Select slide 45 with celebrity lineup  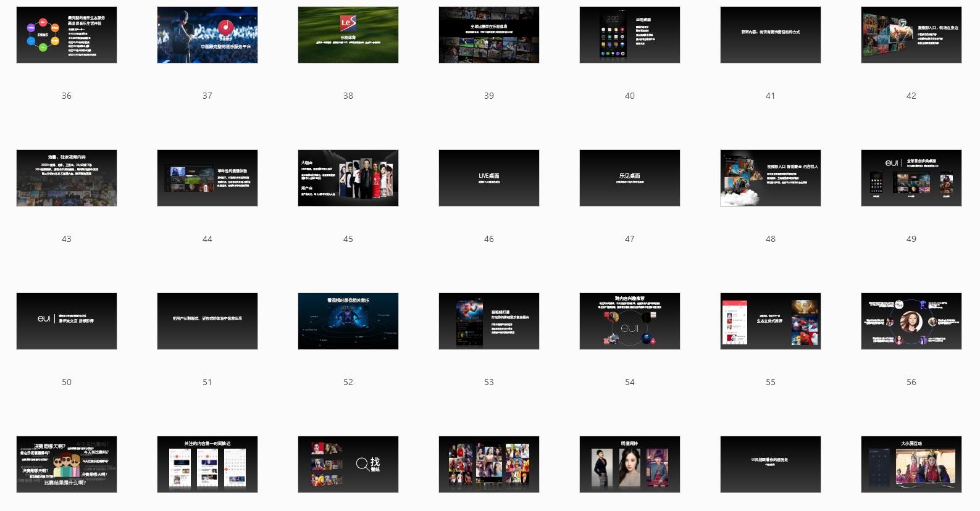(x=348, y=178)
